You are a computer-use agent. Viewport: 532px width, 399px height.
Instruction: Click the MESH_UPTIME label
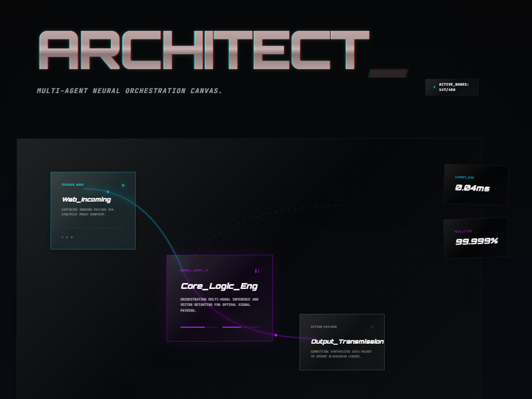coord(463,231)
